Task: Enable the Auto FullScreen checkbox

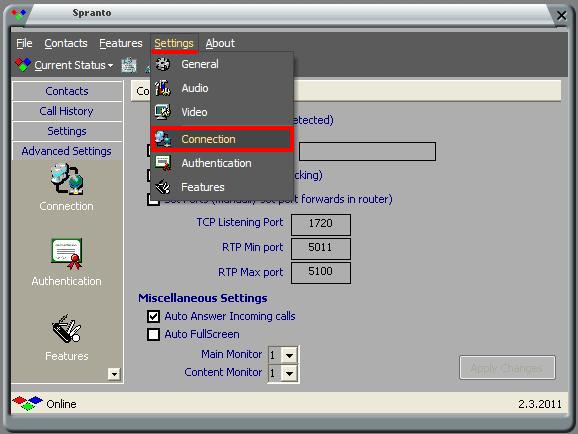Action: point(153,334)
